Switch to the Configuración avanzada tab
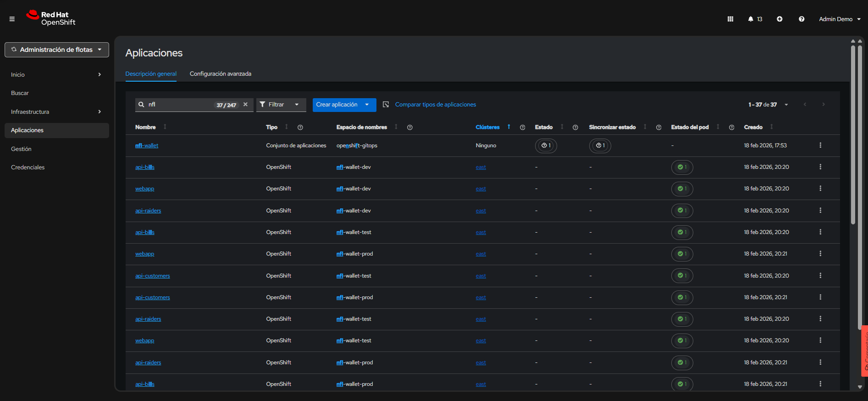This screenshot has height=401, width=868. pos(221,74)
